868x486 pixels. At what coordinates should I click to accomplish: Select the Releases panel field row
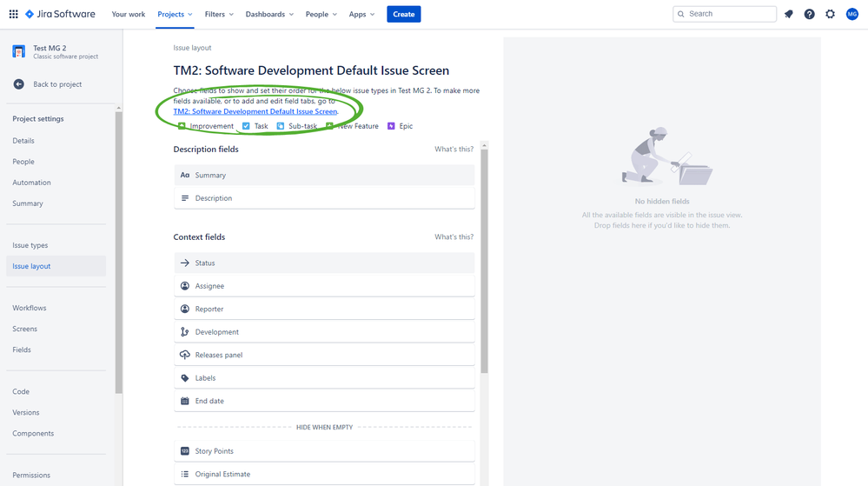[324, 355]
